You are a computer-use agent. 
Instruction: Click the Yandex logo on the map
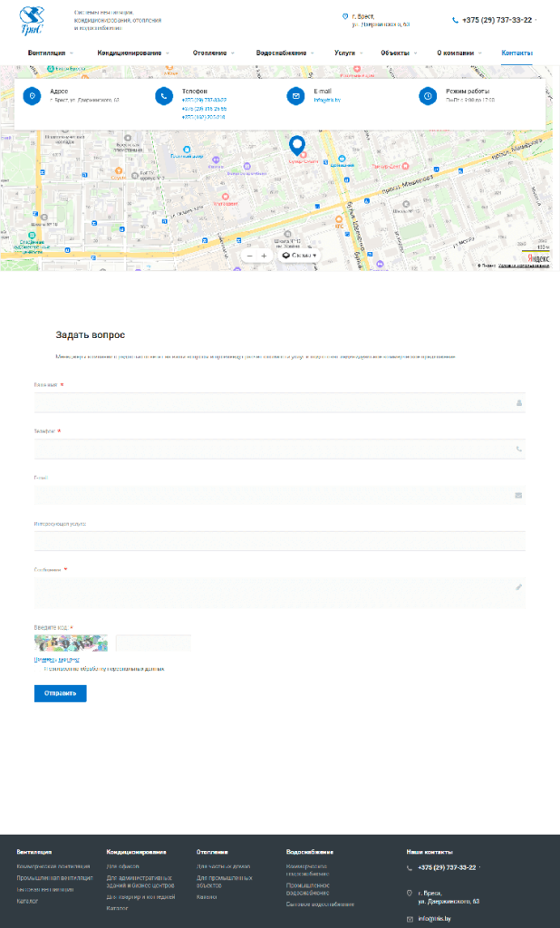(x=538, y=258)
